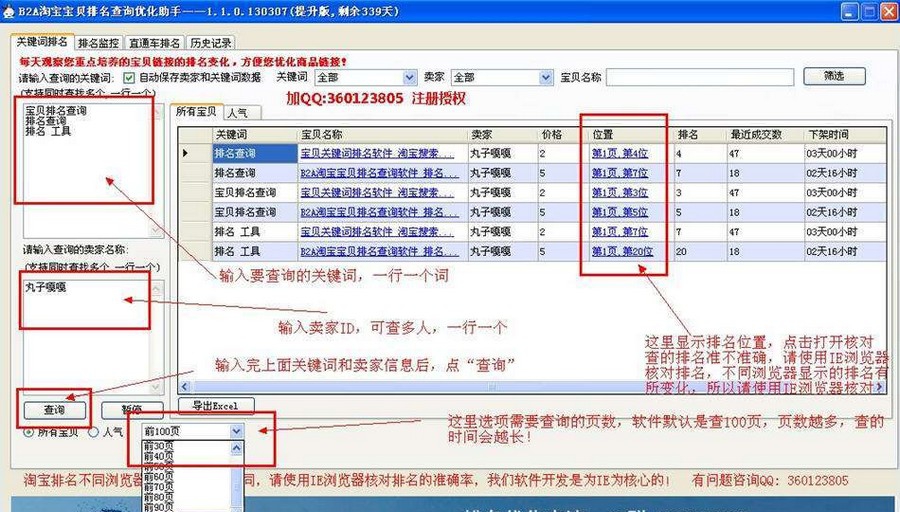Sort by the 宝贝名称 column header

click(382, 134)
